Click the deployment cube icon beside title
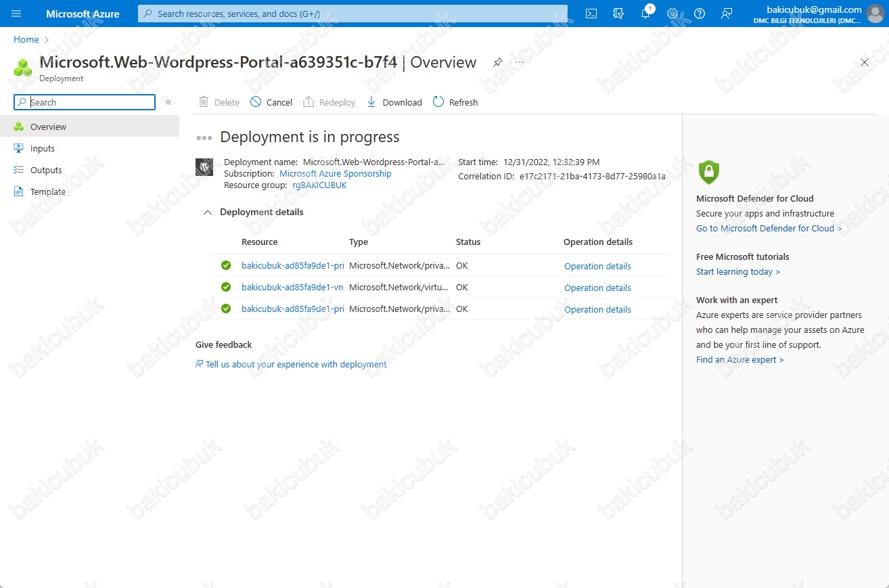Image resolution: width=889 pixels, height=588 pixels. click(23, 68)
